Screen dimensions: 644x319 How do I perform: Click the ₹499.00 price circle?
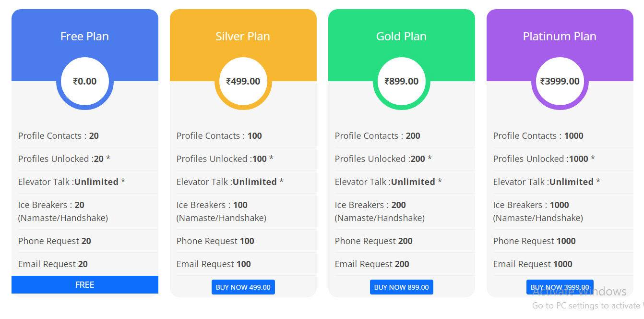point(243,81)
